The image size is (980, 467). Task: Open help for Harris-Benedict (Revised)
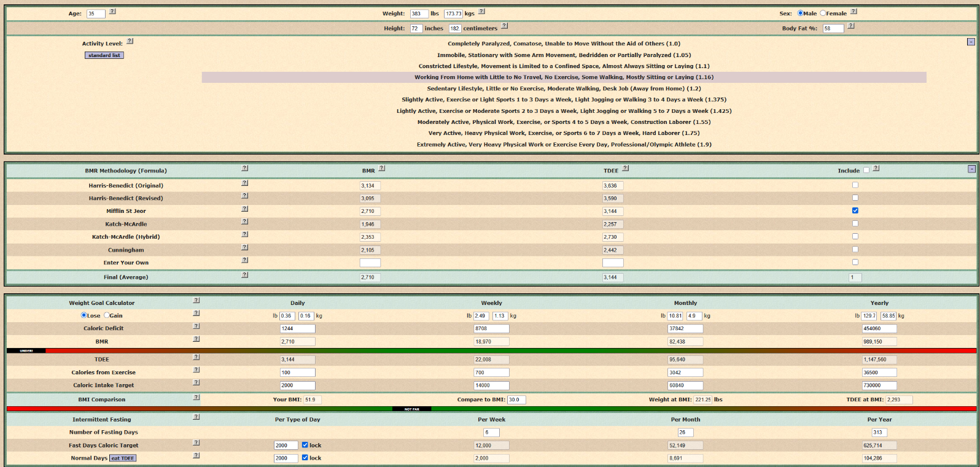coord(244,196)
